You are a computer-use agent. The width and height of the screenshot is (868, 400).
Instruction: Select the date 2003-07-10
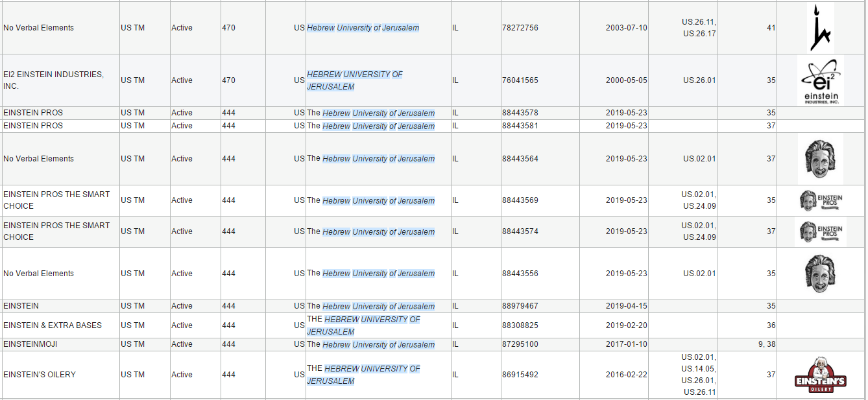[627, 28]
